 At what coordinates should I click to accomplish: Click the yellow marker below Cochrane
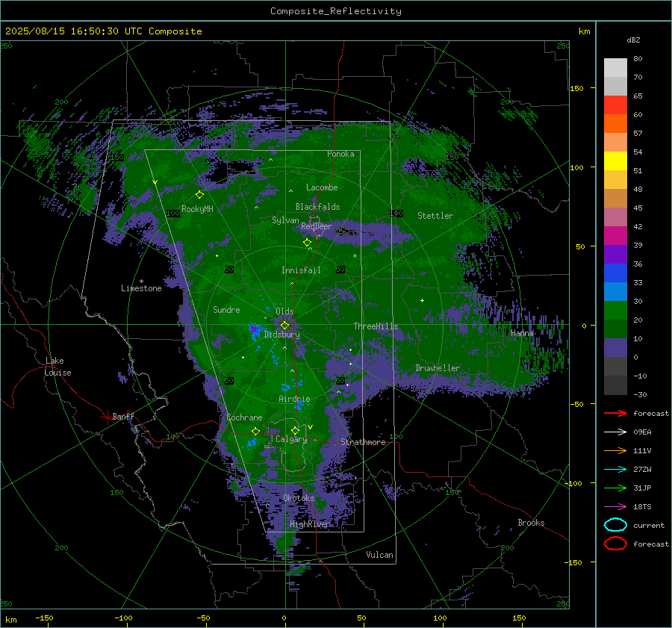[256, 431]
